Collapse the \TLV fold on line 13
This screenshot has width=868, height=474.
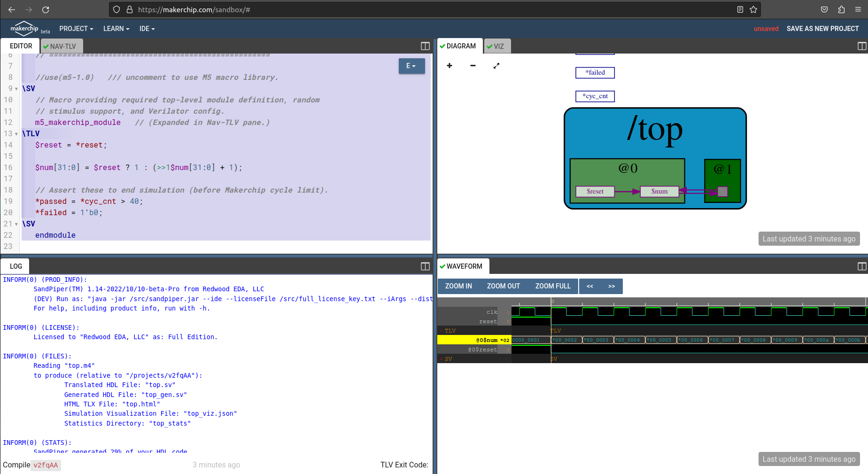pos(16,134)
